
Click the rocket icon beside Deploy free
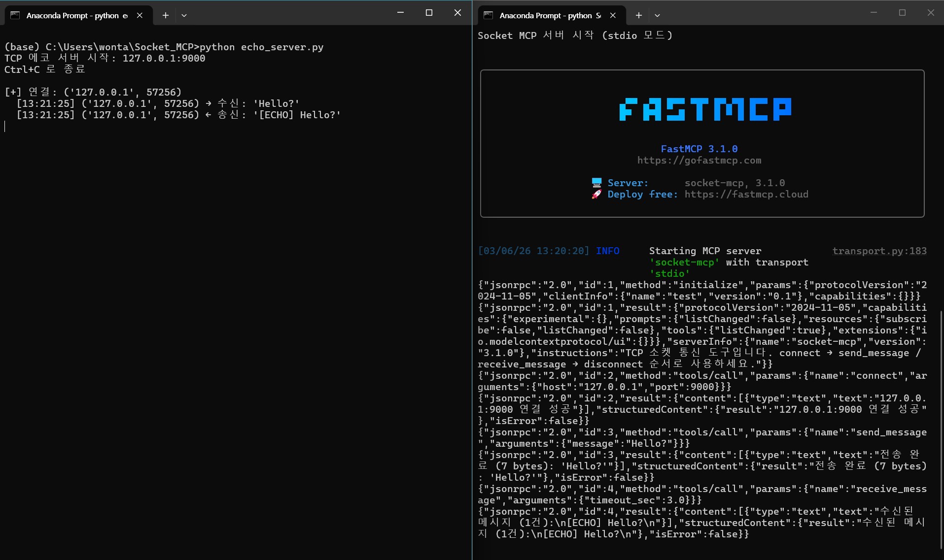tap(596, 194)
